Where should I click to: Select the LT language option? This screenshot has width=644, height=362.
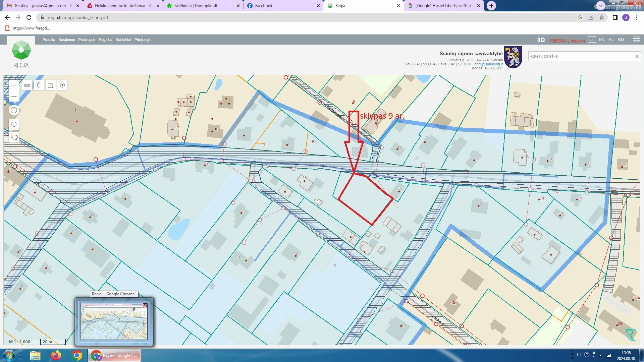coord(592,40)
